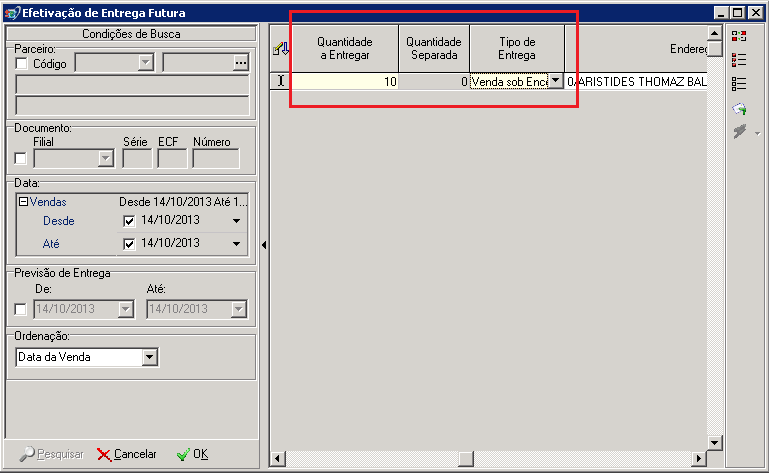Enable the Documento Filial checkbox
The width and height of the screenshot is (769, 473).
[21, 158]
